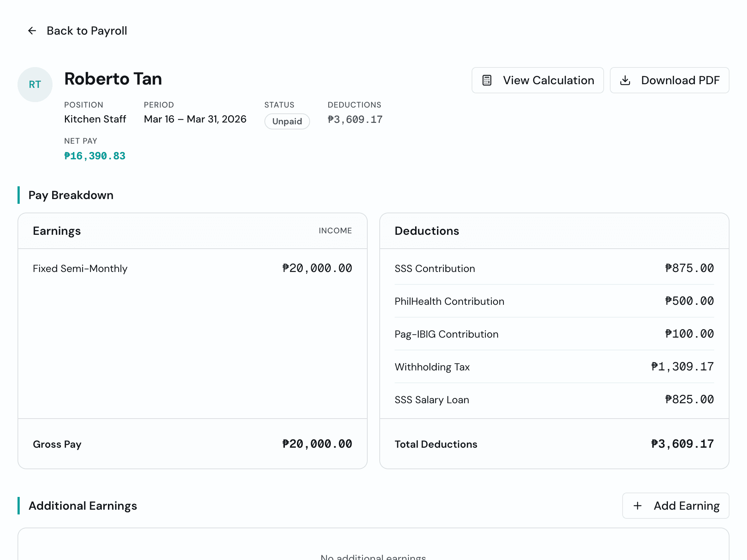Image resolution: width=747 pixels, height=560 pixels.
Task: Add a new earning
Action: click(x=676, y=506)
